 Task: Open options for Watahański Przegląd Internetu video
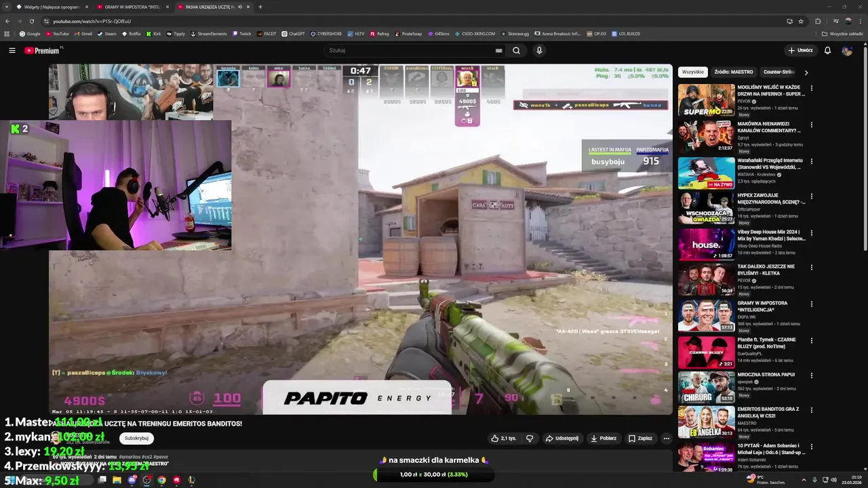(x=811, y=161)
